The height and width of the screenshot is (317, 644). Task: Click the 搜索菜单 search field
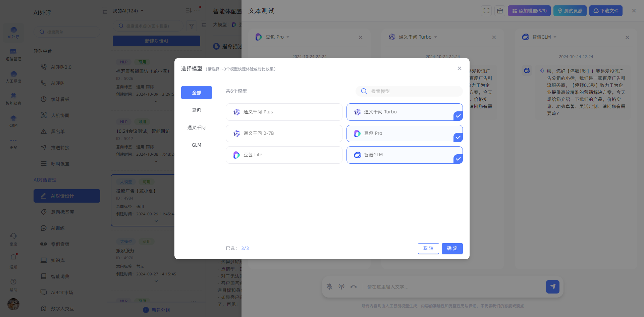[67, 32]
